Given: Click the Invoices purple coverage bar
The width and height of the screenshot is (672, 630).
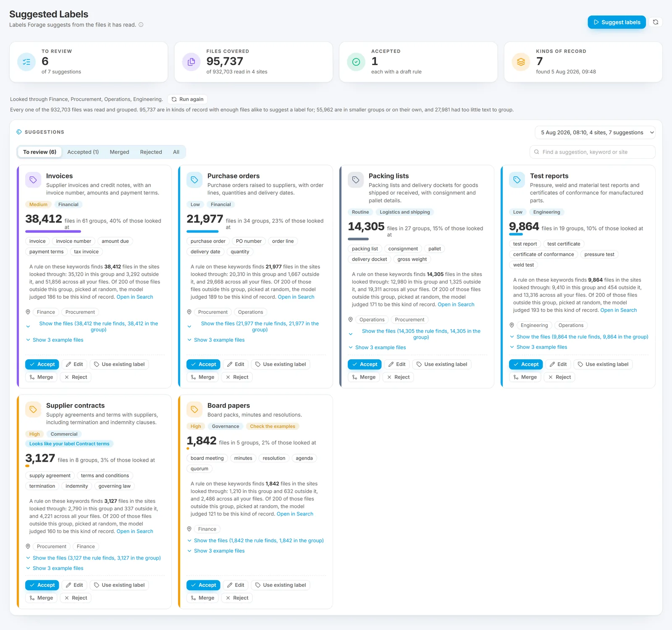Looking at the screenshot, I should pos(53,231).
